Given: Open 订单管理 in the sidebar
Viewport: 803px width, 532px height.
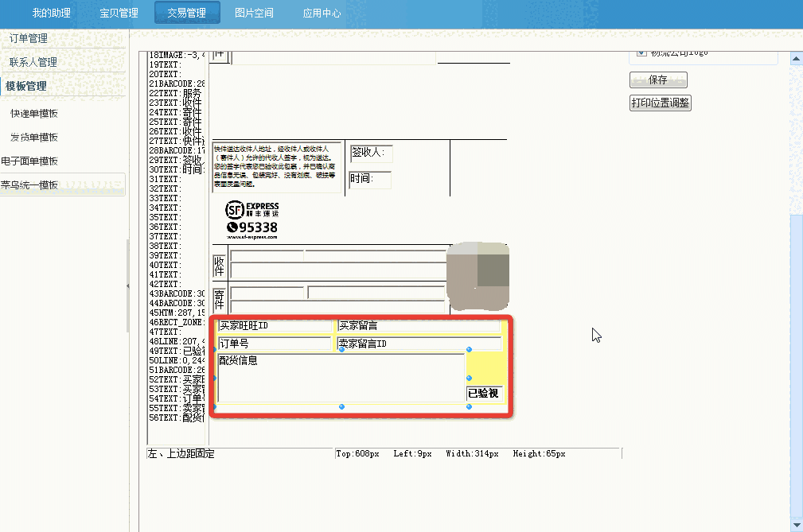Looking at the screenshot, I should [28, 37].
